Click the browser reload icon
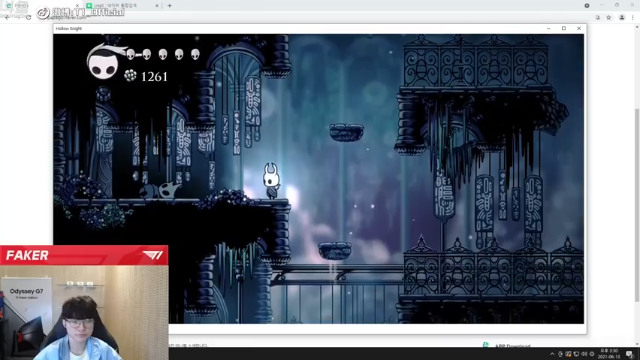Image resolution: width=640 pixels, height=360 pixels. [28, 17]
